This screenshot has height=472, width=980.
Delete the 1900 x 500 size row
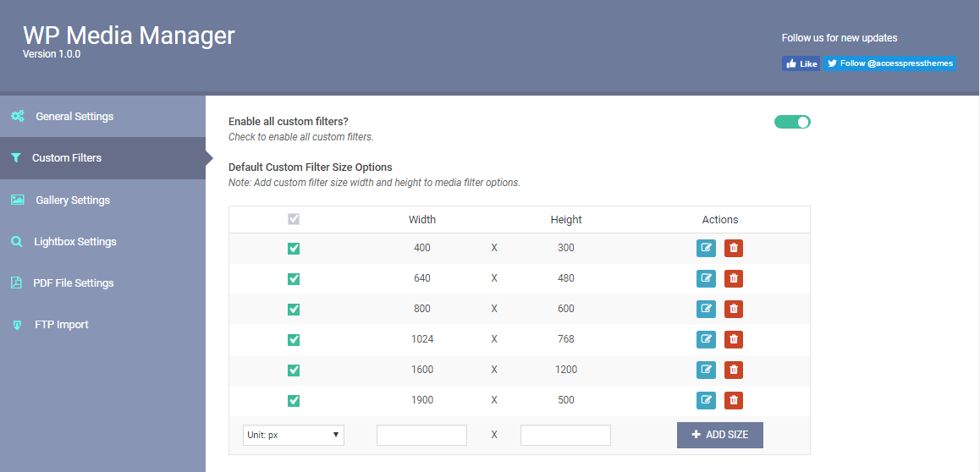[734, 400]
